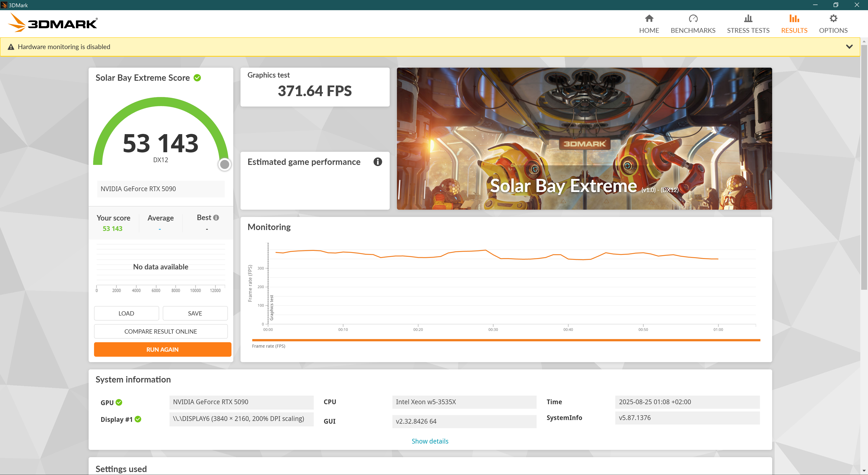This screenshot has width=868, height=475.
Task: Click the Monitoring heading
Action: (x=269, y=227)
